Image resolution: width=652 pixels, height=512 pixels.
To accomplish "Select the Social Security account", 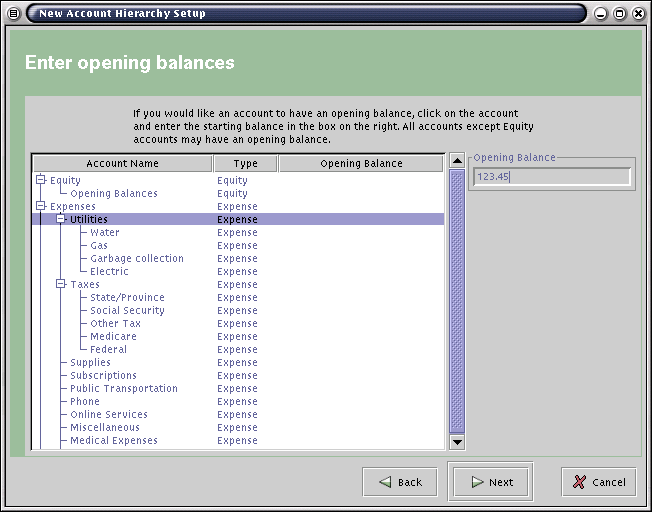I will [x=127, y=311].
